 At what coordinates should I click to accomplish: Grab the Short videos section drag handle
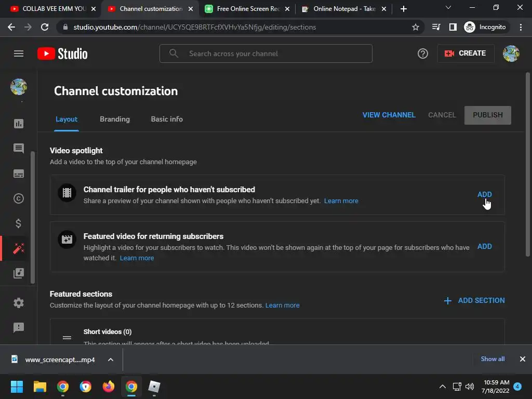[x=67, y=338]
